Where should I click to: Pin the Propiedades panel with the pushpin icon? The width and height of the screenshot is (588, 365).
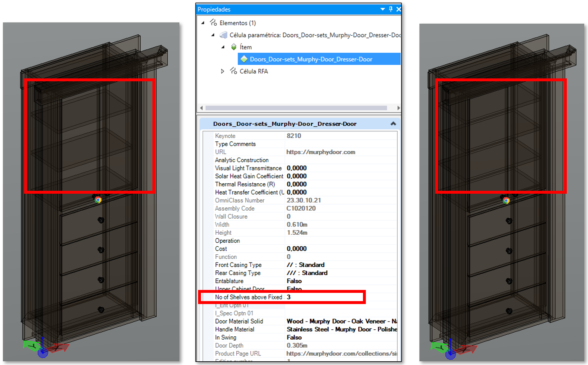(x=391, y=9)
